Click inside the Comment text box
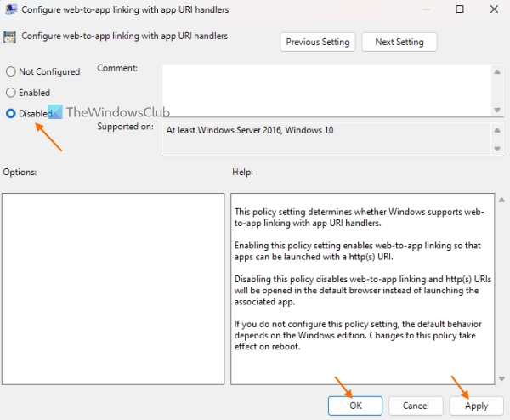This screenshot has width=510, height=420. point(327,90)
